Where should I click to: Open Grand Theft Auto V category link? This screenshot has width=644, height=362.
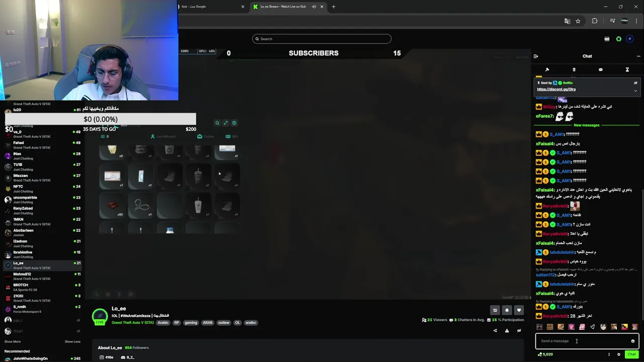133,323
